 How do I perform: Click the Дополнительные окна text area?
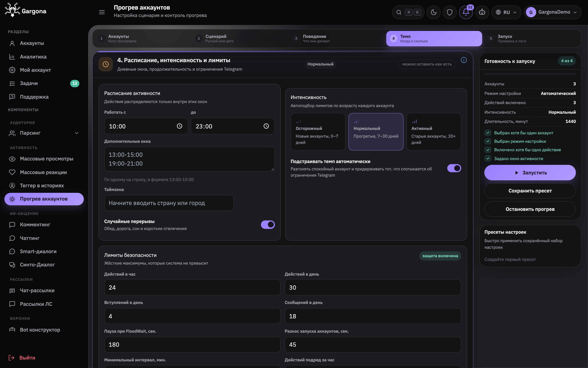(189, 159)
